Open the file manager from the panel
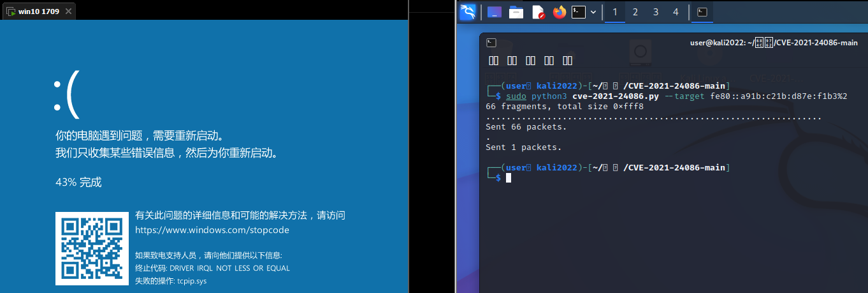This screenshot has height=293, width=868. [516, 11]
